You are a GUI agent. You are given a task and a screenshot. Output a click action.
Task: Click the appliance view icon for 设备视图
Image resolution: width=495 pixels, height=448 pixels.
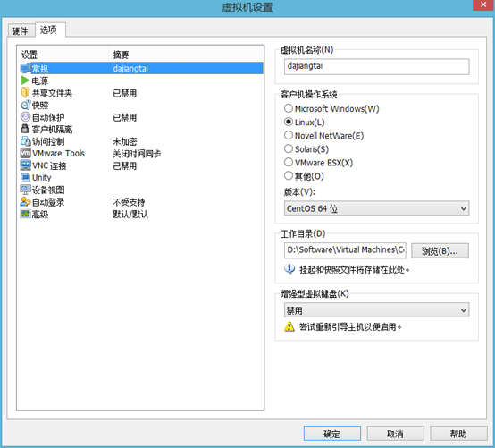coord(25,190)
